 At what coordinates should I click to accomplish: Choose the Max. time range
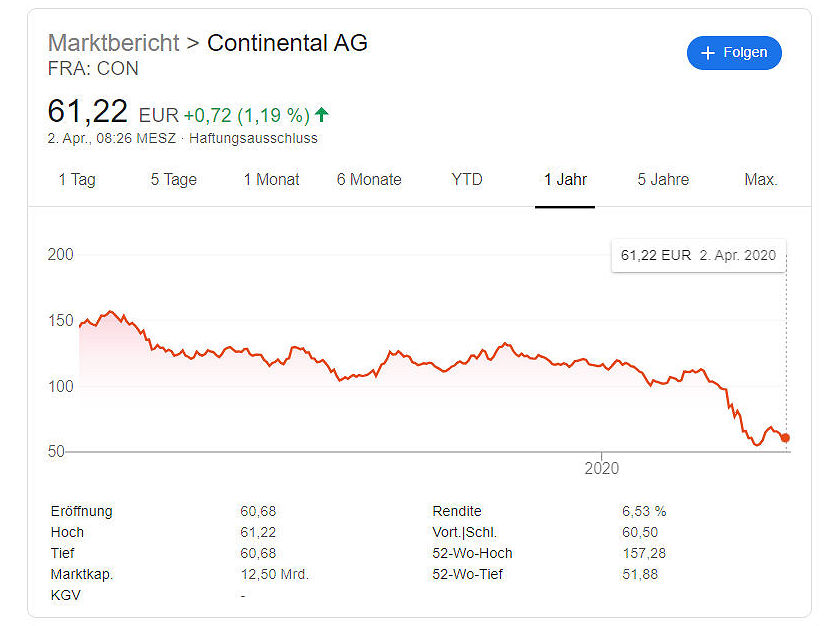761,179
